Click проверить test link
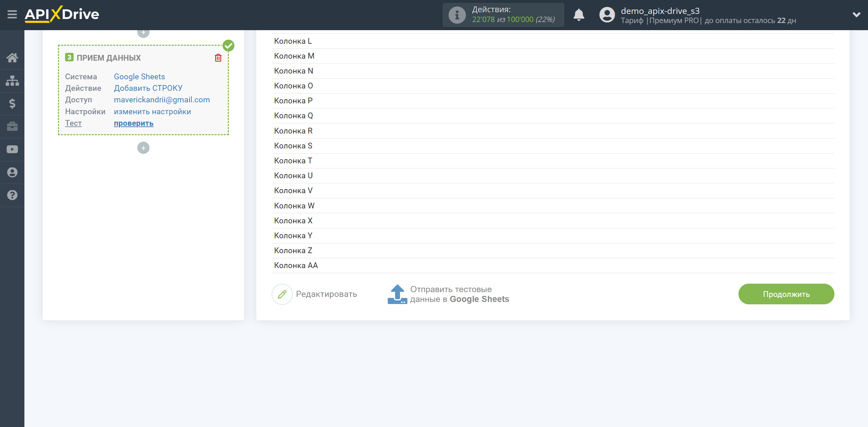Viewport: 868px width, 427px height. (x=134, y=123)
